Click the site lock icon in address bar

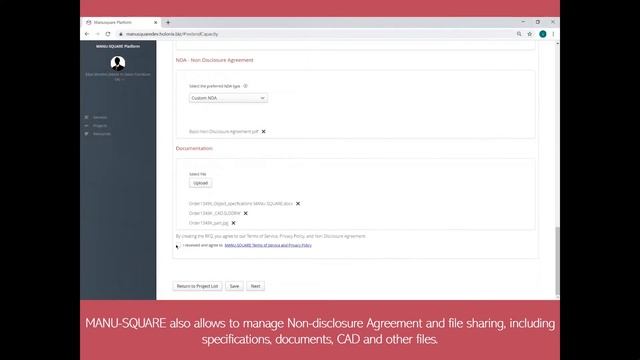click(x=121, y=34)
